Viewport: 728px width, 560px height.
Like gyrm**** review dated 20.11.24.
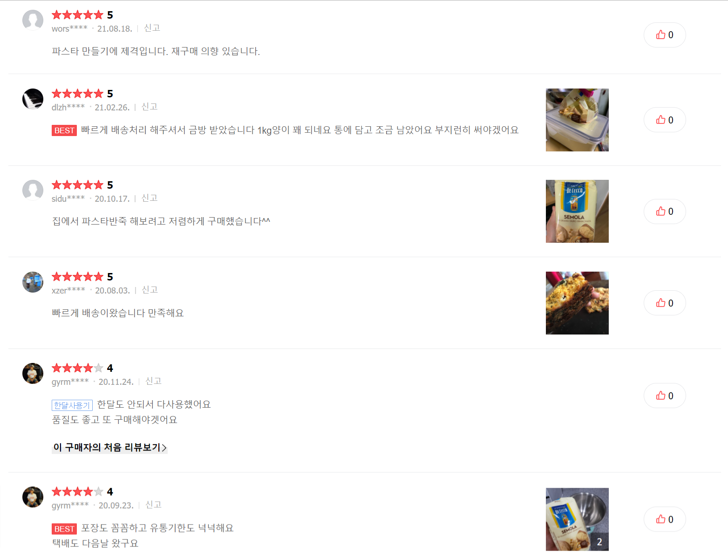(x=665, y=396)
